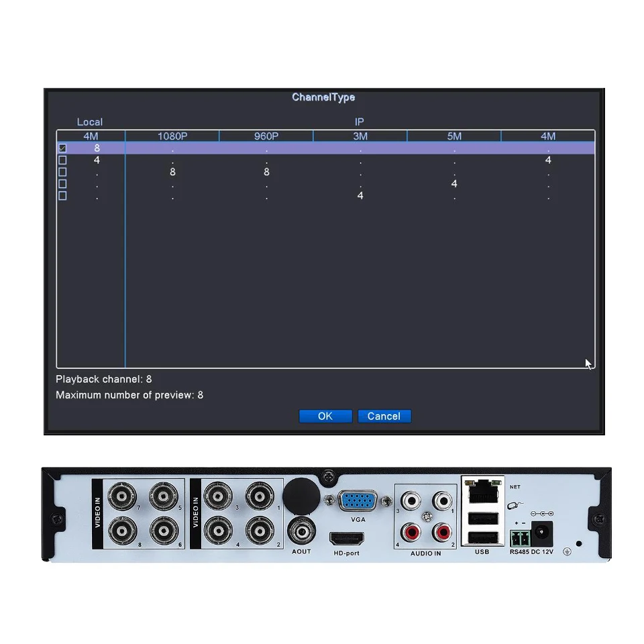Click the ChannelType dialog title

click(x=323, y=97)
